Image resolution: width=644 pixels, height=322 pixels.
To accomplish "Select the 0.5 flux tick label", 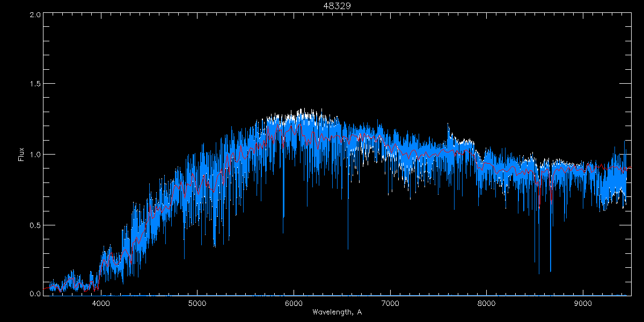I will pyautogui.click(x=33, y=225).
